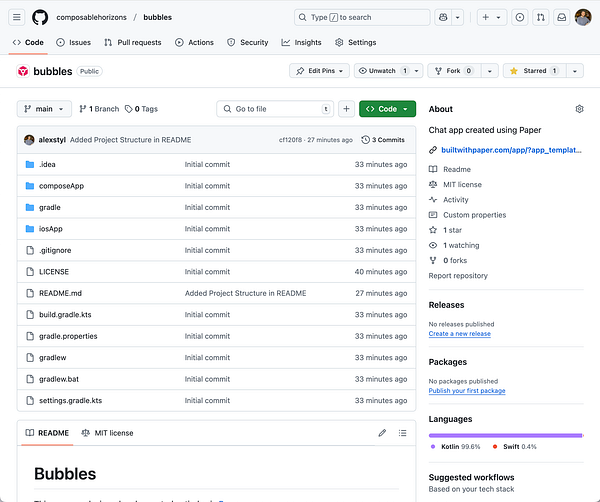The width and height of the screenshot is (600, 502).
Task: Open MIT license sidebar link
Action: [x=462, y=184]
